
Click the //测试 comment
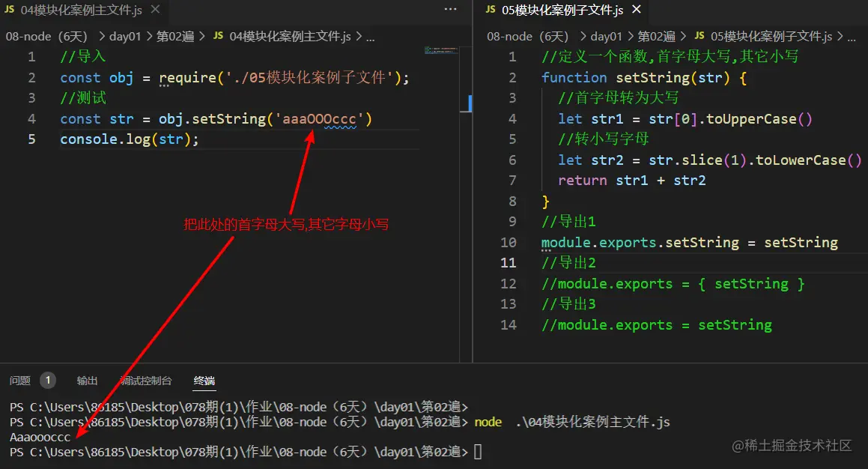click(82, 98)
